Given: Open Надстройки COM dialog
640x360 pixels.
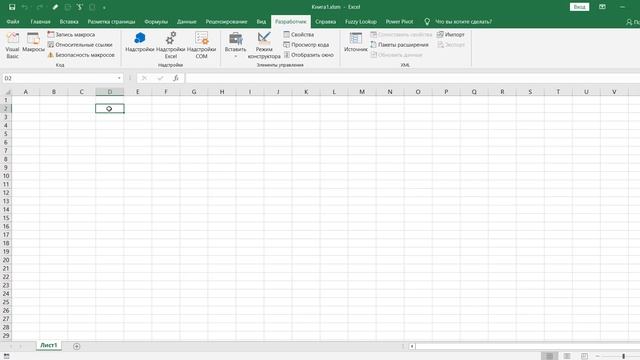Looking at the screenshot, I should [202, 45].
